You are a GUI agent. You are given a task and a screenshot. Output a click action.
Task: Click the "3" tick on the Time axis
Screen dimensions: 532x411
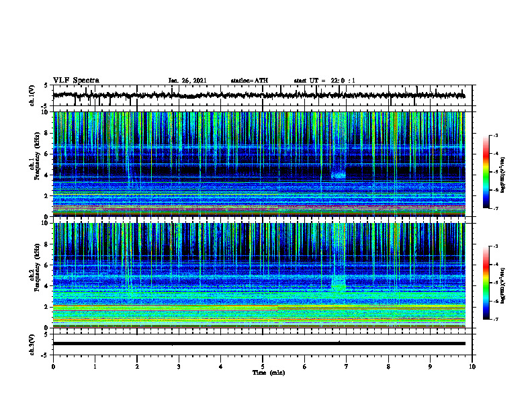[179, 367]
